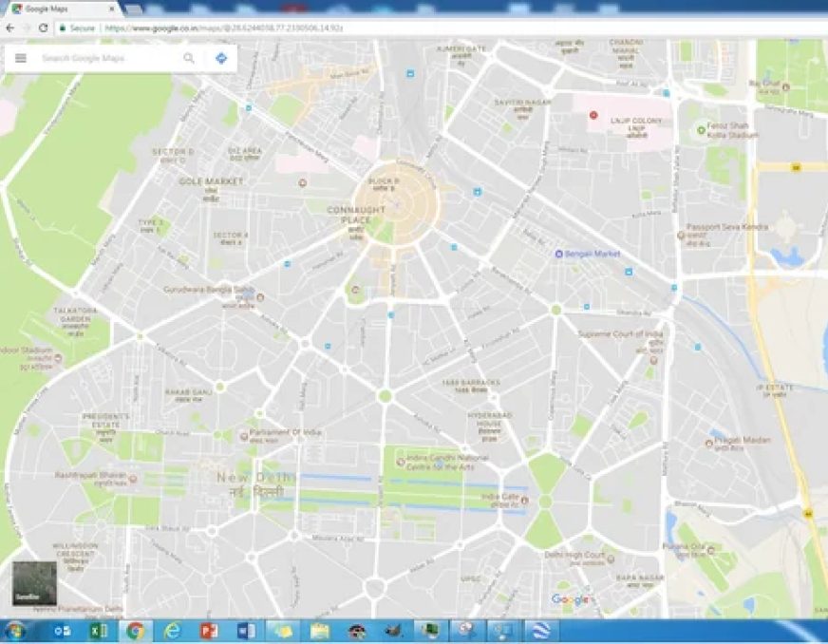Viewport: 828px width, 644px height.
Task: Open Word from the taskbar
Action: 246,632
